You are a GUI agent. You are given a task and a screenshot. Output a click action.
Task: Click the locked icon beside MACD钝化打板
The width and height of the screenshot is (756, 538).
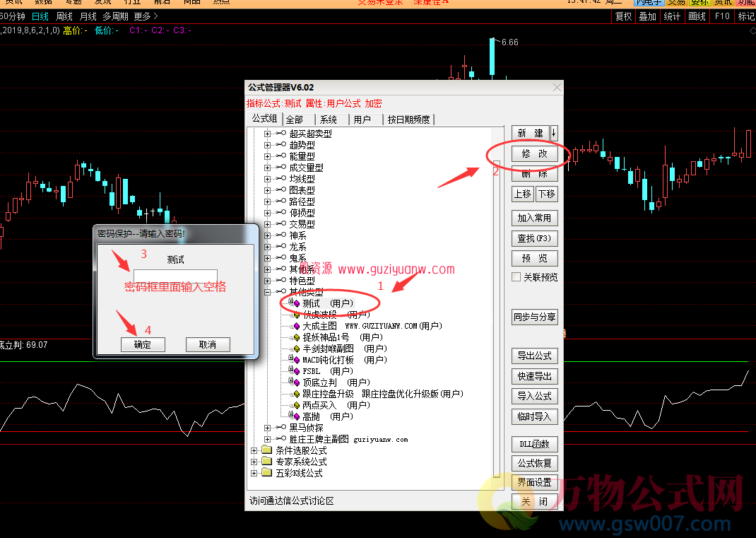[x=296, y=360]
